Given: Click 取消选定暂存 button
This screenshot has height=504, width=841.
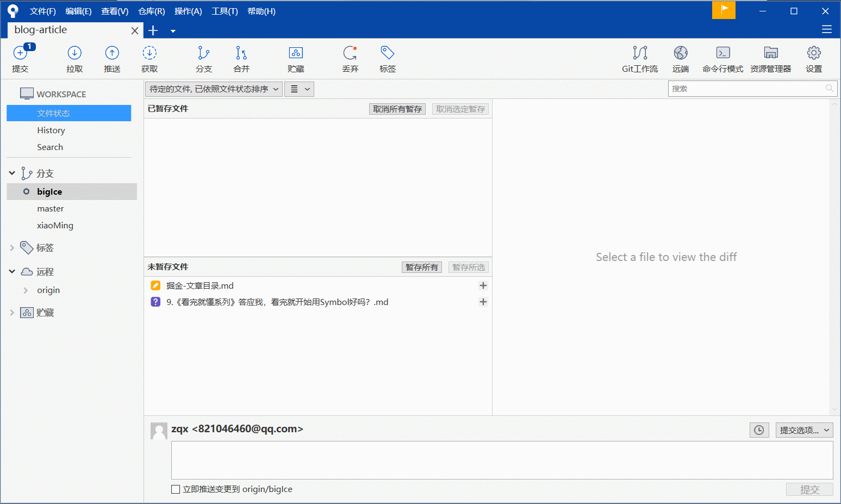Looking at the screenshot, I should click(x=460, y=109).
